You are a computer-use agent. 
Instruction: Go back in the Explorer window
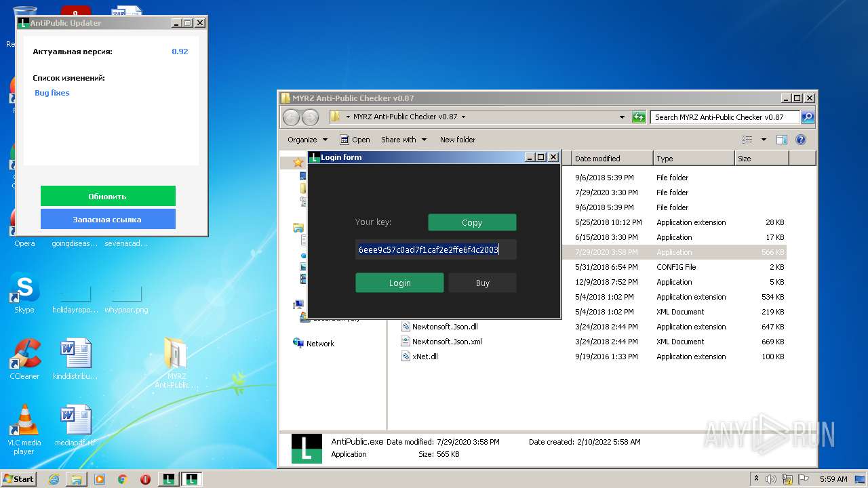coord(291,117)
